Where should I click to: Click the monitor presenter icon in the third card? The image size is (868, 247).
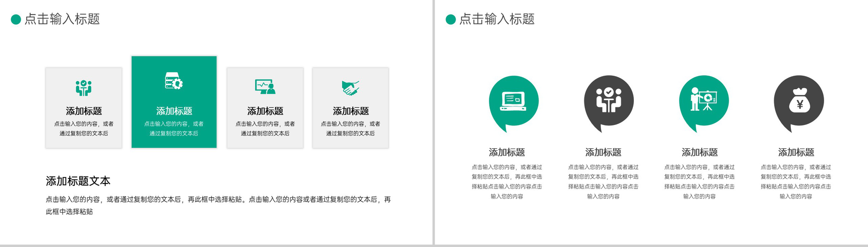click(265, 87)
